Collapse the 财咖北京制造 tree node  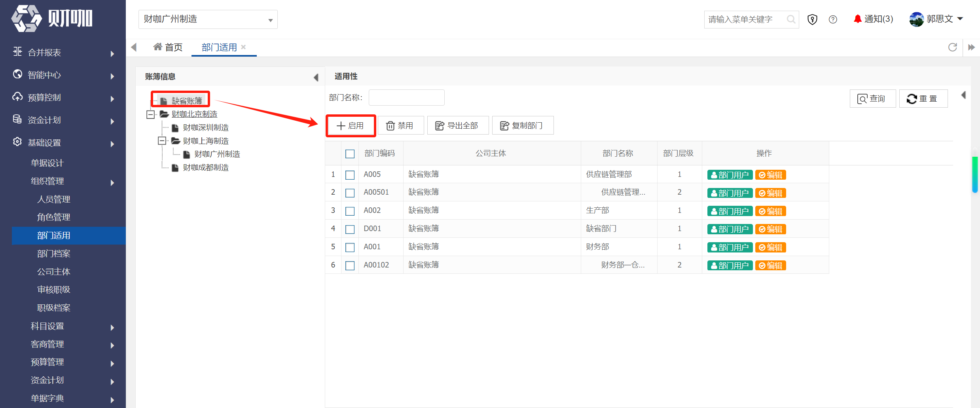(x=150, y=114)
